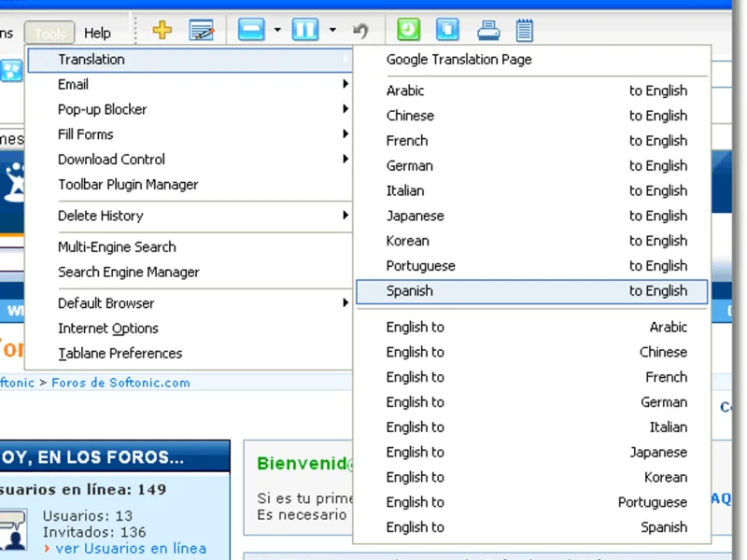Click the users chat bubble icon
Viewport: 747px width, 560px height.
(x=13, y=529)
